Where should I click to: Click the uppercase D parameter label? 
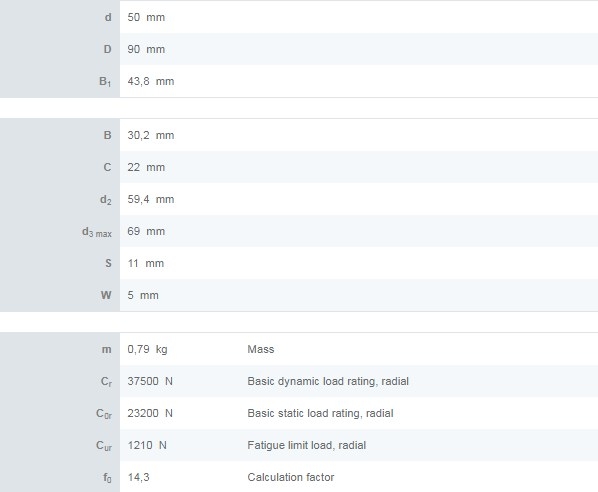click(108, 49)
